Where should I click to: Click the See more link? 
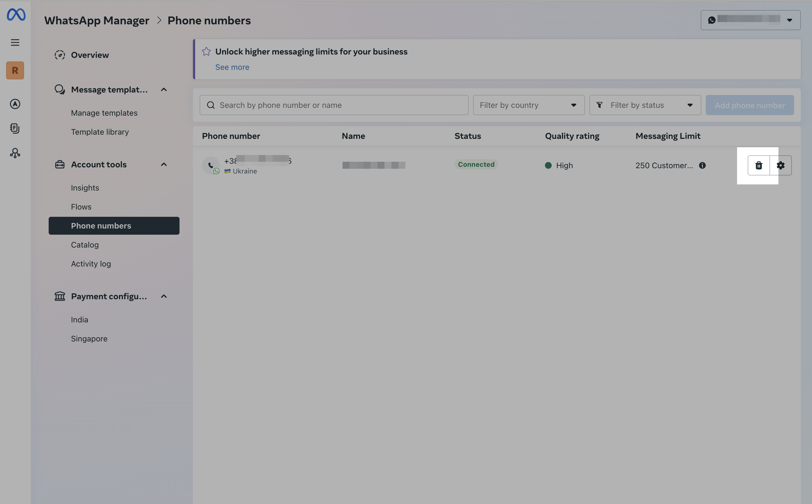(x=232, y=67)
